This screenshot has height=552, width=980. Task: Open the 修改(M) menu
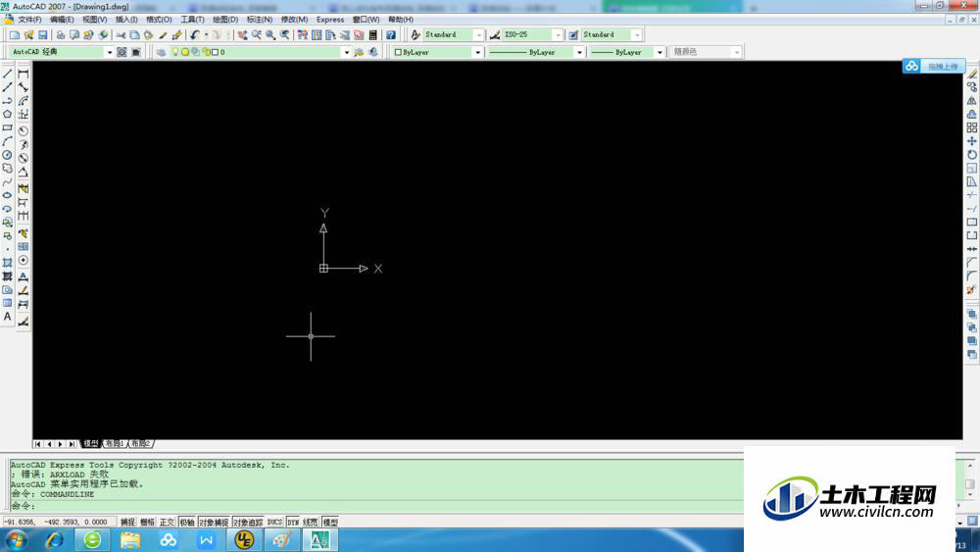pyautogui.click(x=294, y=20)
